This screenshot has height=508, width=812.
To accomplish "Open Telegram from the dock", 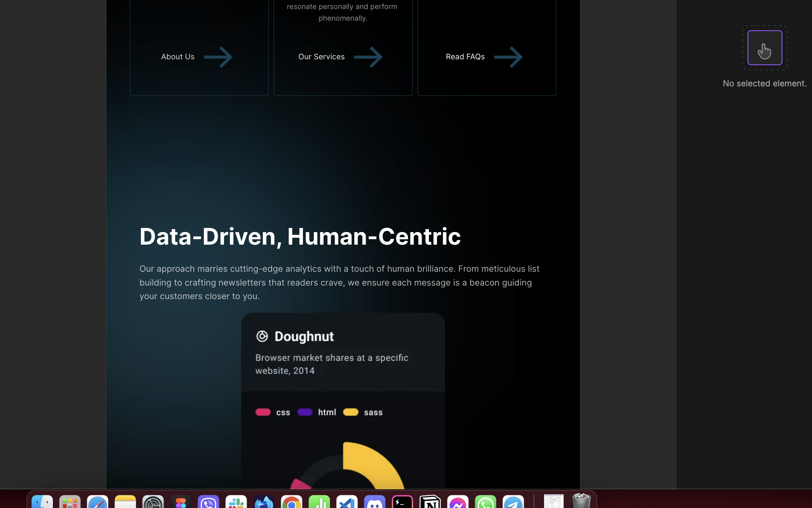I will tap(513, 502).
